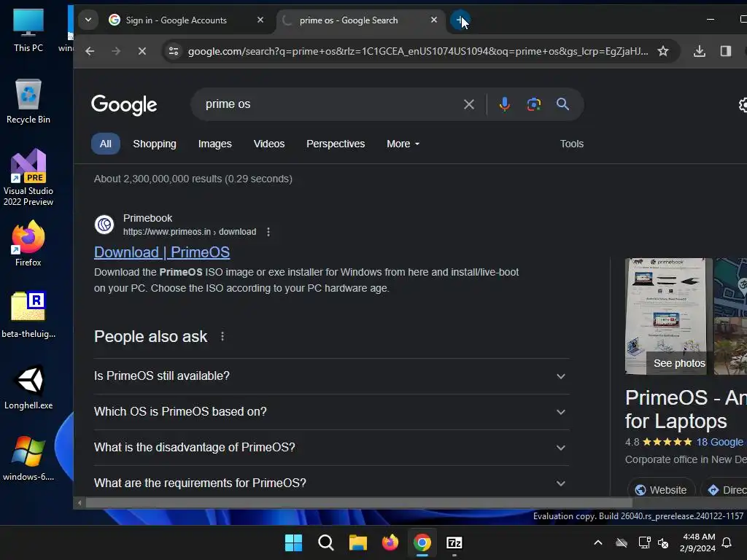Open the Primebook site name link
The image size is (747, 560).
click(x=147, y=218)
